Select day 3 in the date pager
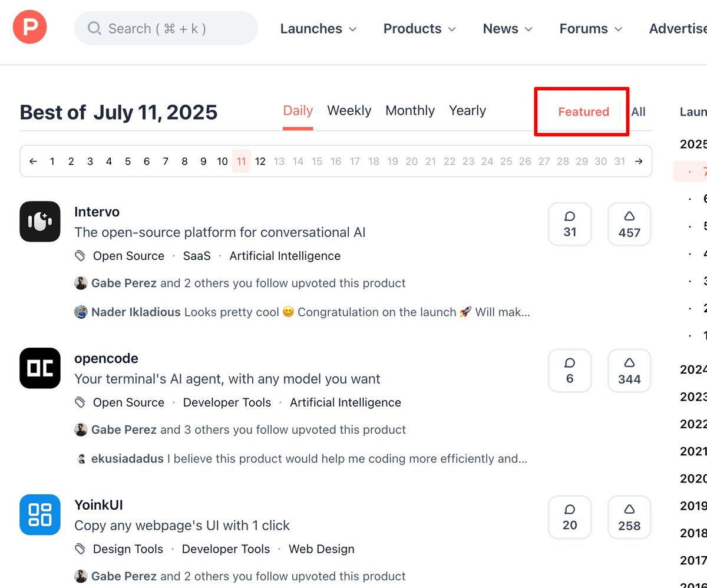The image size is (707, 588). [90, 161]
